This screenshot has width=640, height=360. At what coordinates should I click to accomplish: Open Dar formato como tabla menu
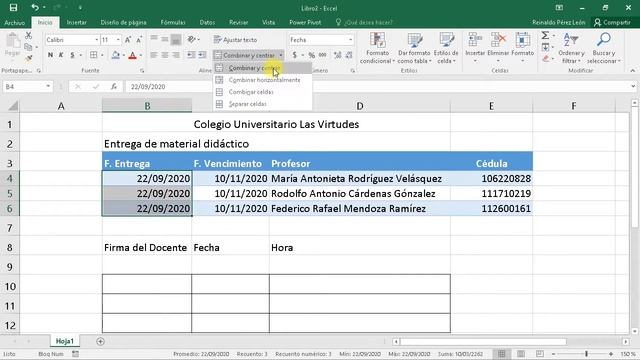[414, 48]
